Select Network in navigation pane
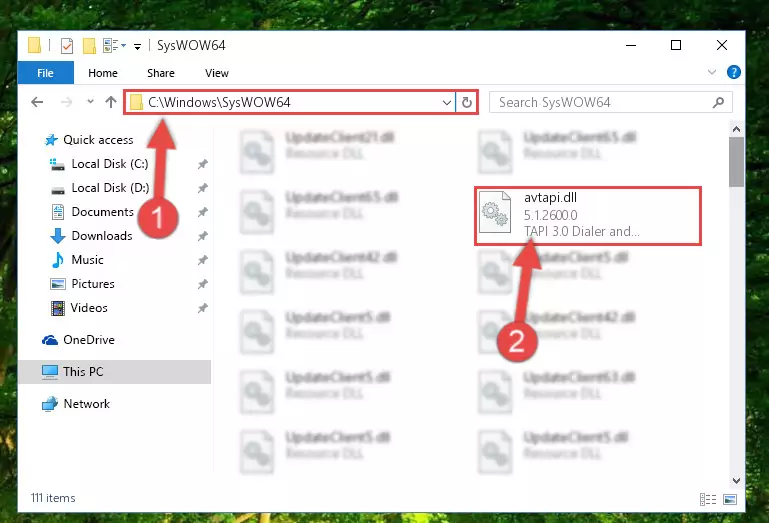 tap(86, 404)
